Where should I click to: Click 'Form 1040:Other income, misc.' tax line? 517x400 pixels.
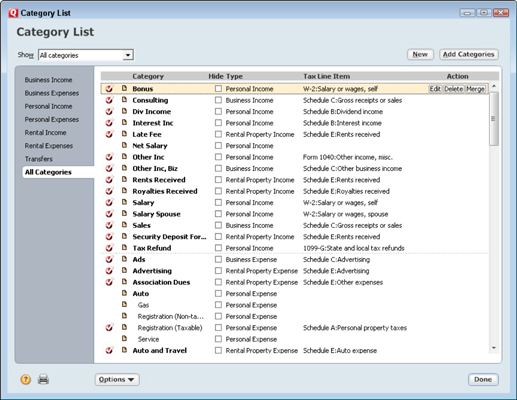point(348,157)
